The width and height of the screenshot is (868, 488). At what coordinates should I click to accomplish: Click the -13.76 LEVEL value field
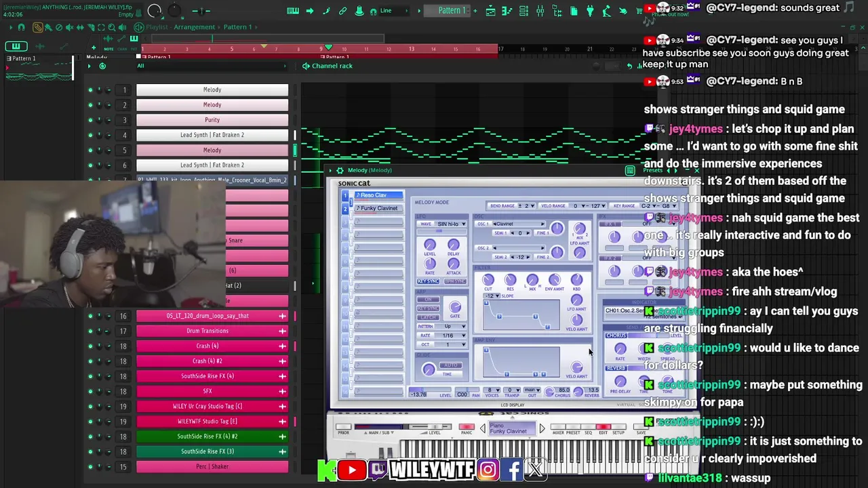[x=419, y=394]
